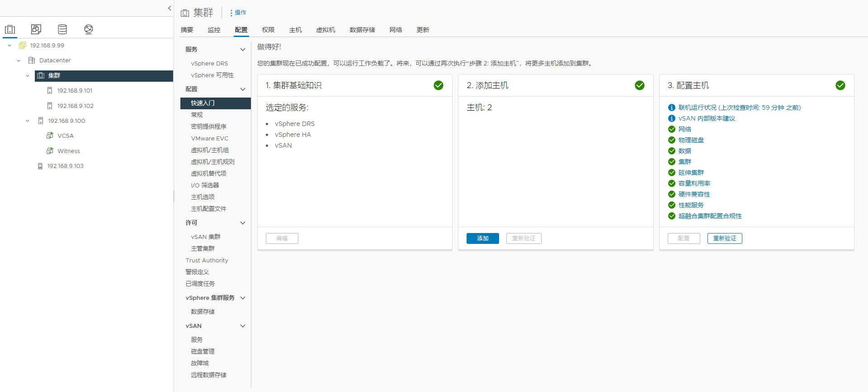Click green status icon beside 硬件兼容性
This screenshot has width=868, height=392.
point(672,194)
